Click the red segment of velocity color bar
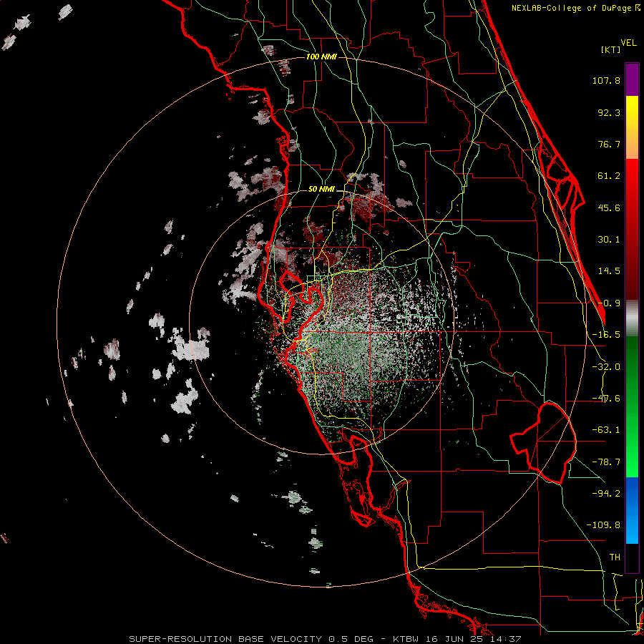The image size is (644, 644). tap(632, 229)
